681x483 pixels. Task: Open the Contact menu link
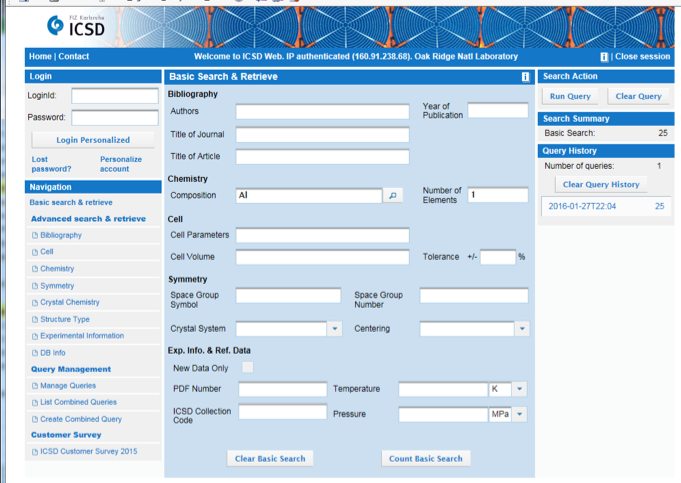pyautogui.click(x=74, y=57)
